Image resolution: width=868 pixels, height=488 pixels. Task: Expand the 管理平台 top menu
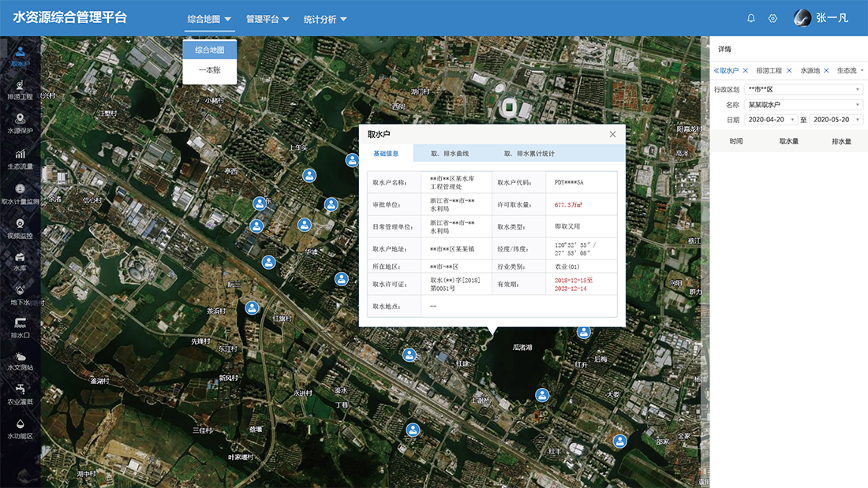tap(268, 19)
